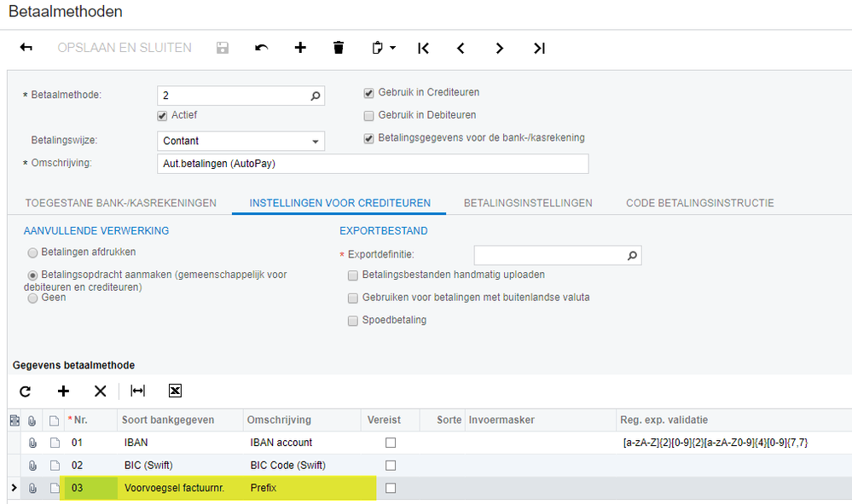Add a new record with plus icon
This screenshot has width=852, height=504.
pyautogui.click(x=300, y=48)
